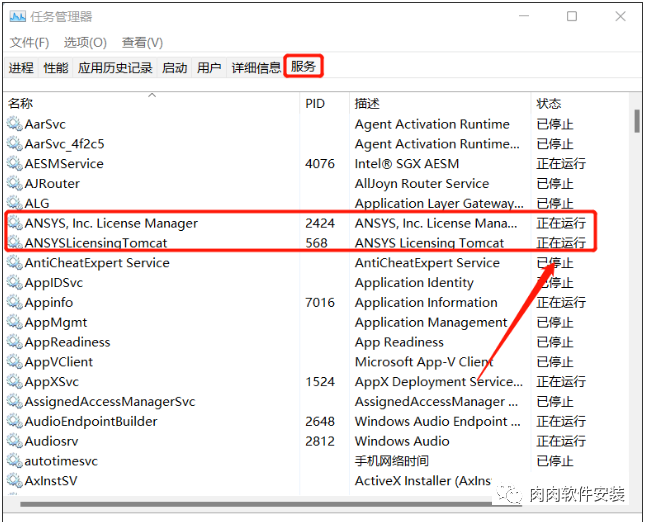
Task: Maximize the Task Manager window
Action: coord(572,16)
